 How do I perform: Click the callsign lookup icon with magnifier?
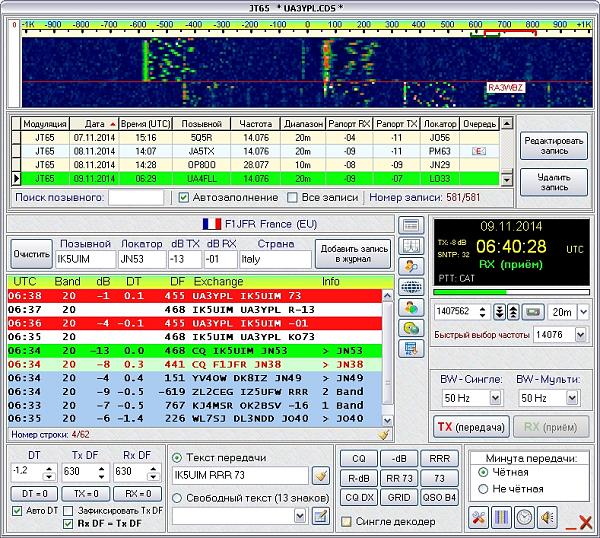click(x=410, y=266)
